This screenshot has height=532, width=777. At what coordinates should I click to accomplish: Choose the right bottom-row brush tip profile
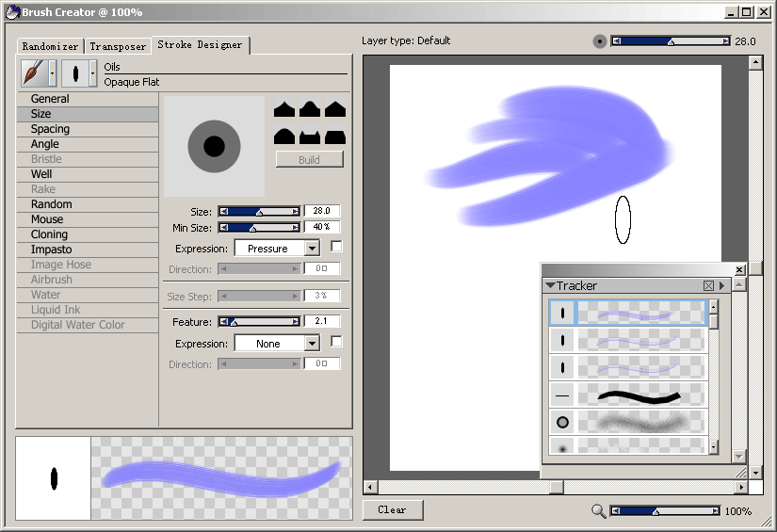(x=335, y=137)
